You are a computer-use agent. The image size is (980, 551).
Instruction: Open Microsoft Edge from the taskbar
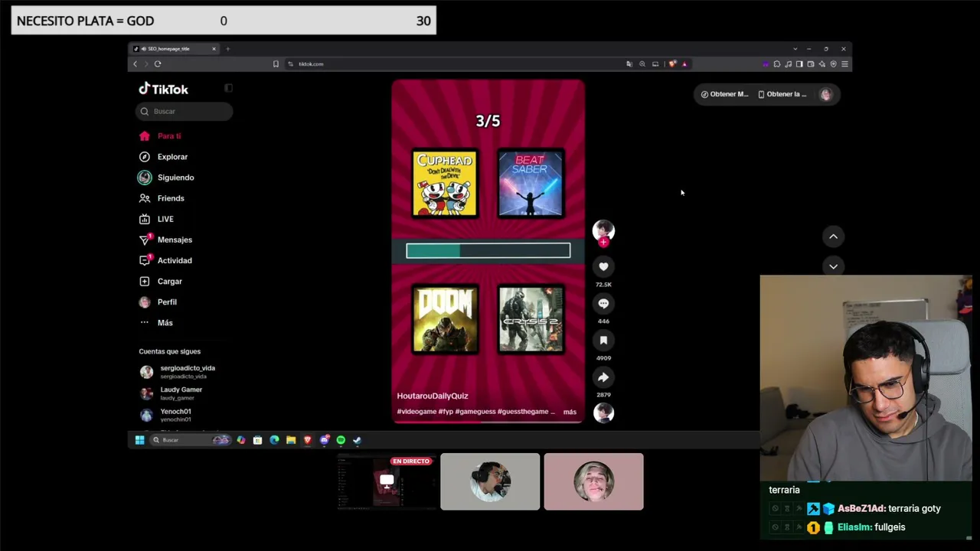tap(274, 440)
